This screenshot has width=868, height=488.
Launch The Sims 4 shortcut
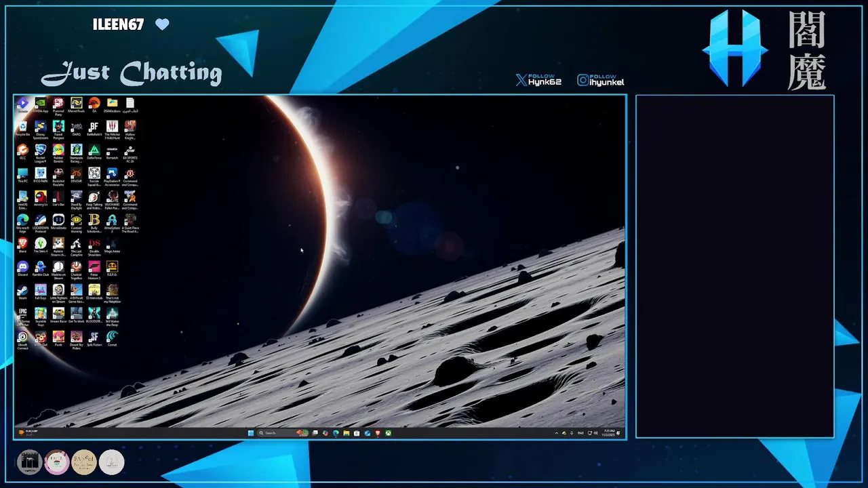pyautogui.click(x=41, y=246)
